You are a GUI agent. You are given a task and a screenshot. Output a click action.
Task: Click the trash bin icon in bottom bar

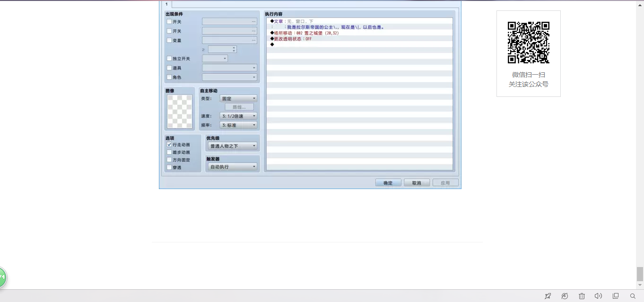point(582,296)
